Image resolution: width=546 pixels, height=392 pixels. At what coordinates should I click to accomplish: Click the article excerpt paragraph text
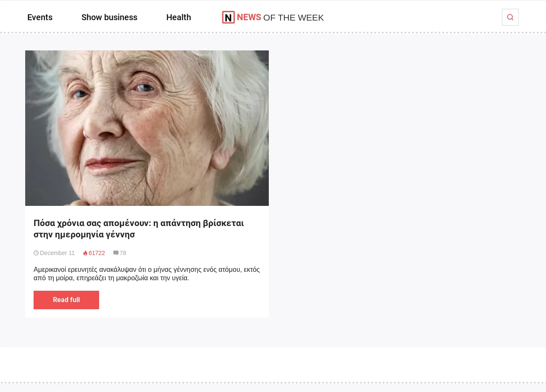pos(147,274)
